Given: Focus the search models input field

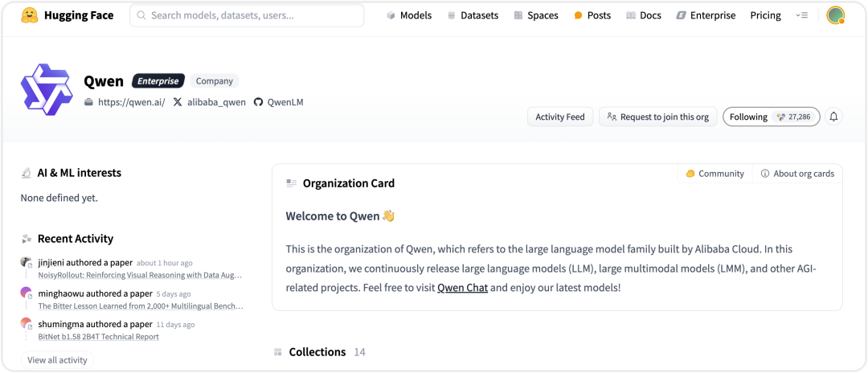Looking at the screenshot, I should (x=247, y=15).
